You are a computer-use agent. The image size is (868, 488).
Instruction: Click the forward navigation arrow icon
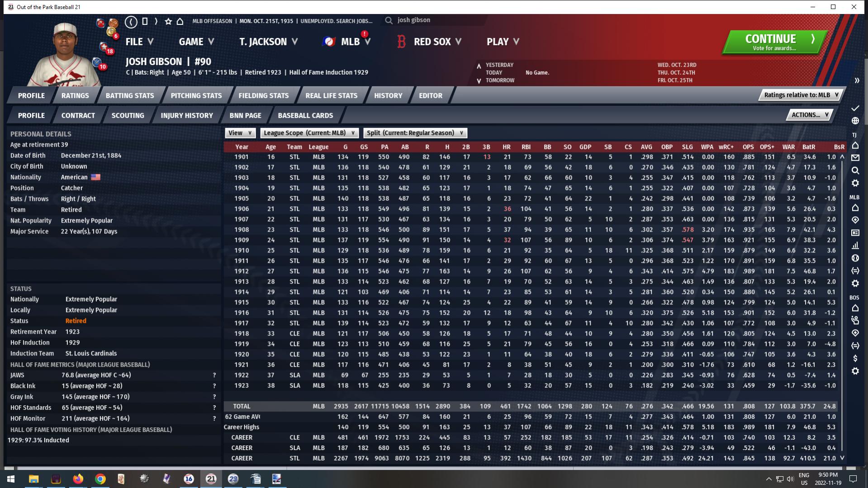point(156,21)
